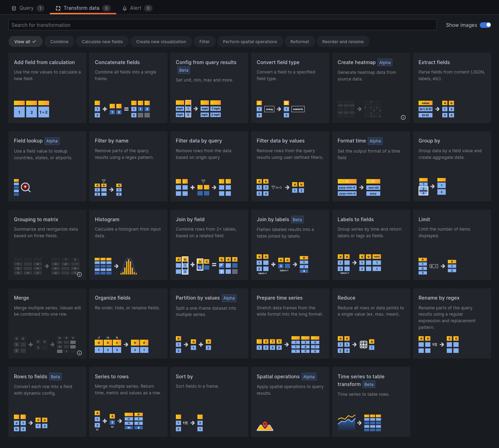This screenshot has width=499, height=448.
Task: Click the Search for transformation field
Action: pyautogui.click(x=222, y=25)
